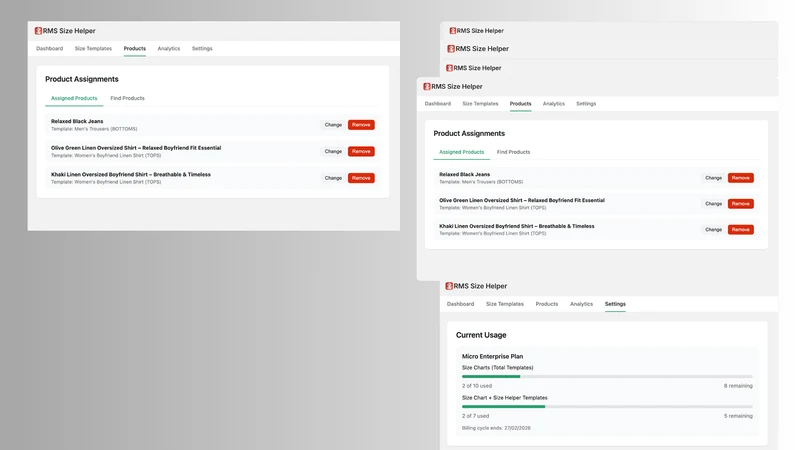Viewport: 800px width, 450px height.
Task: Click 'Current Usage' heading
Action: coord(481,335)
